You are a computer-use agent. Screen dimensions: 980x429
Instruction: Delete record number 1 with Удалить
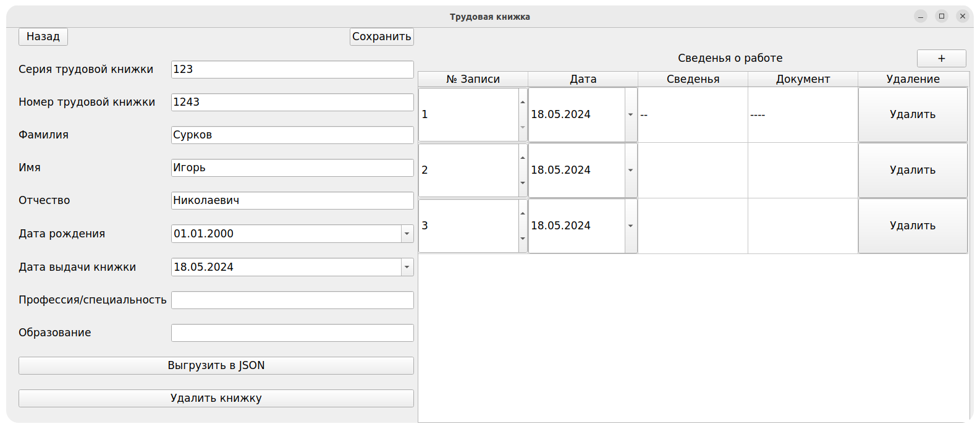[913, 114]
